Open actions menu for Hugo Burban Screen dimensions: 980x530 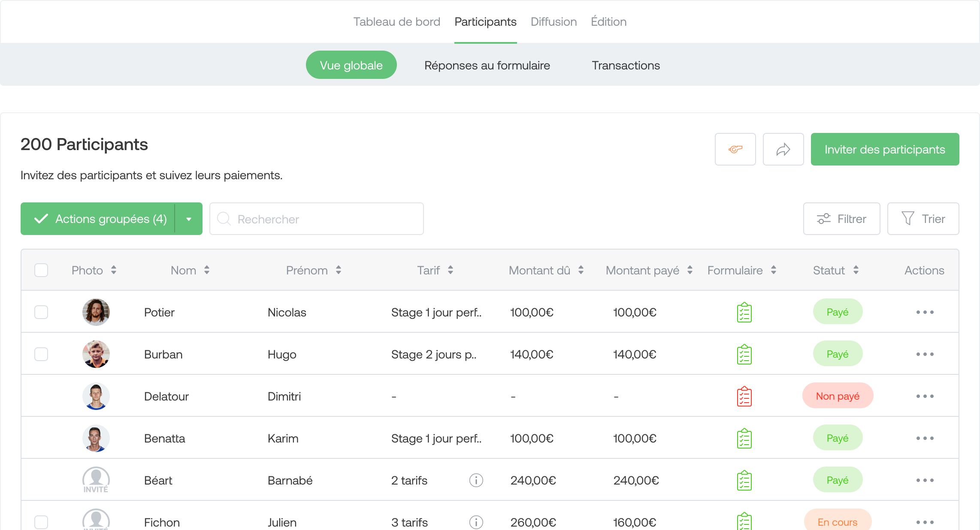[925, 354]
